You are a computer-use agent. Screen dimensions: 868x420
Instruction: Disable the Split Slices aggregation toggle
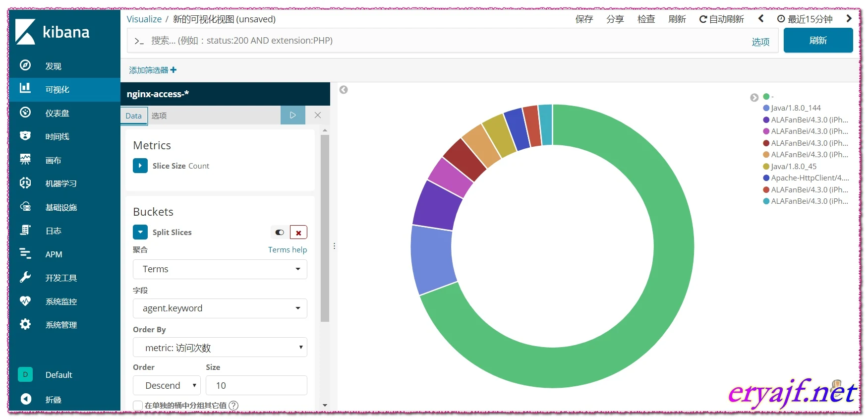[280, 232]
